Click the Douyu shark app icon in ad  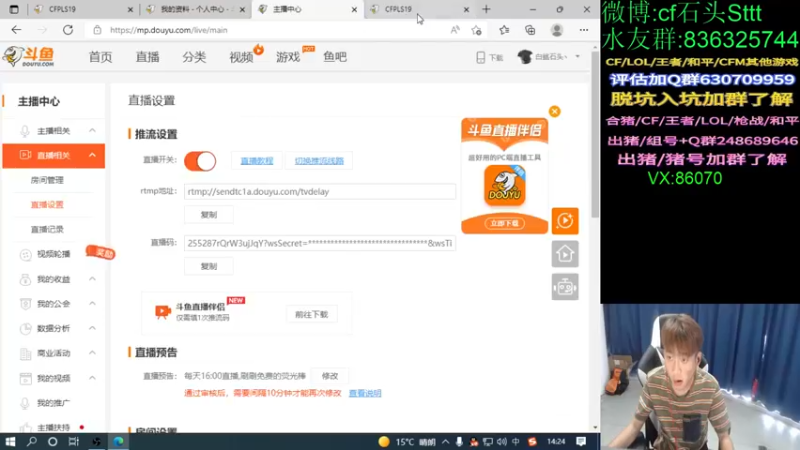pos(505,185)
